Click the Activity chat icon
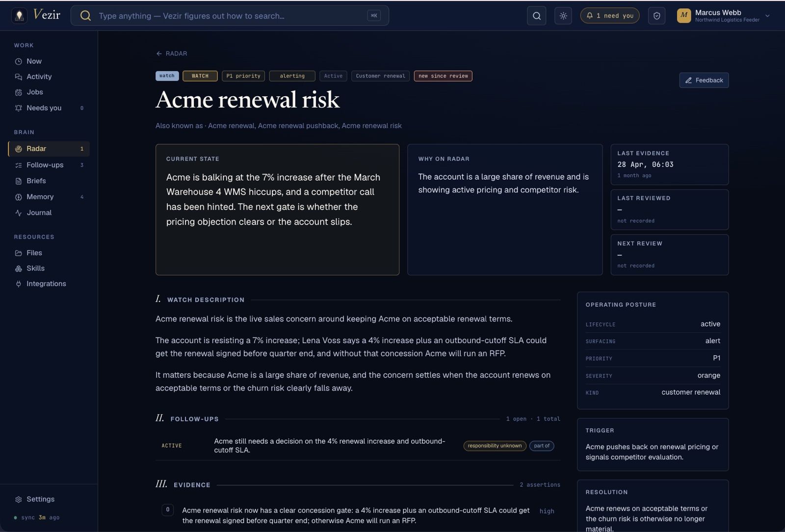The width and height of the screenshot is (785, 532). [x=19, y=77]
